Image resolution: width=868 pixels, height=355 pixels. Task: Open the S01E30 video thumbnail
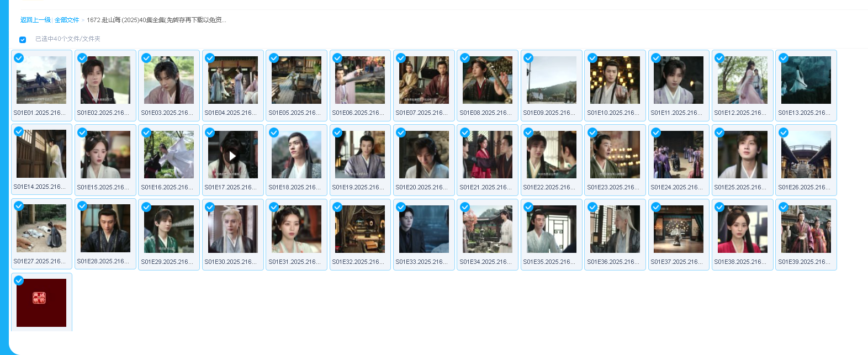pos(232,229)
